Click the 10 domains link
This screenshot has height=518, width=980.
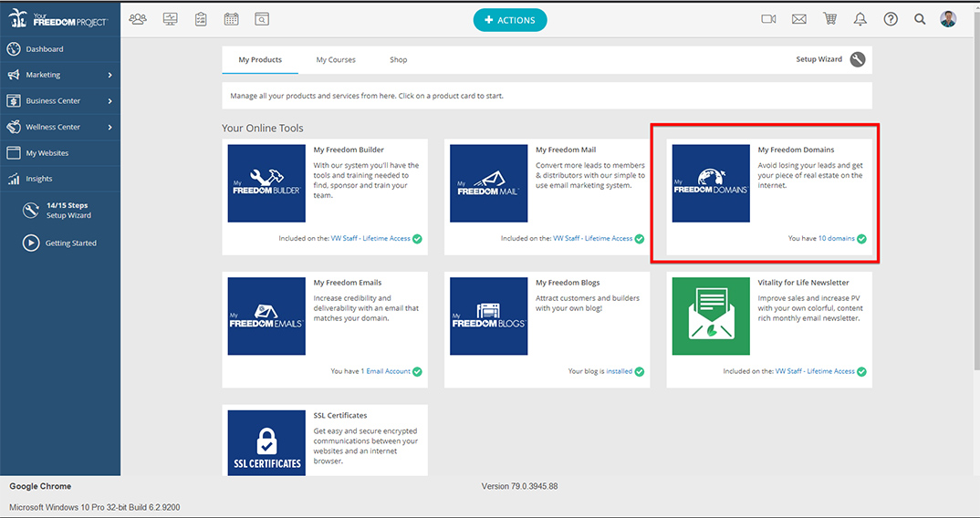[x=836, y=239]
